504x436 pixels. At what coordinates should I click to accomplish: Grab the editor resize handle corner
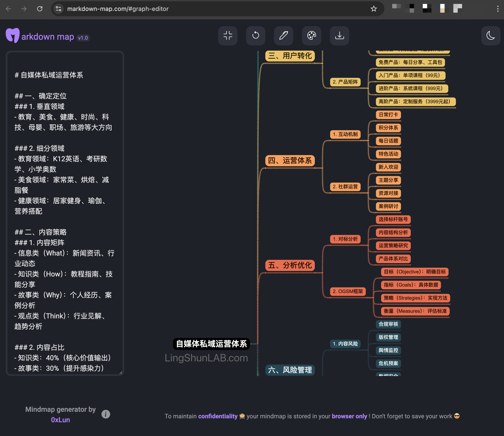(x=121, y=372)
